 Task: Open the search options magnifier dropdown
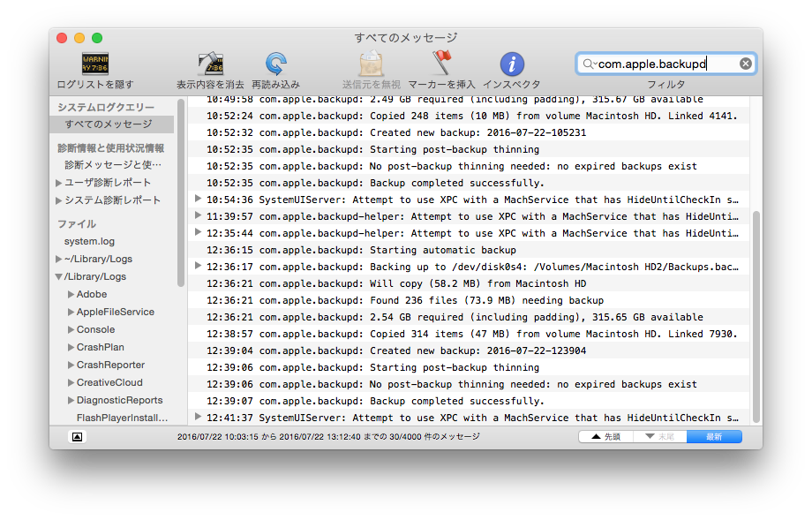tap(590, 64)
